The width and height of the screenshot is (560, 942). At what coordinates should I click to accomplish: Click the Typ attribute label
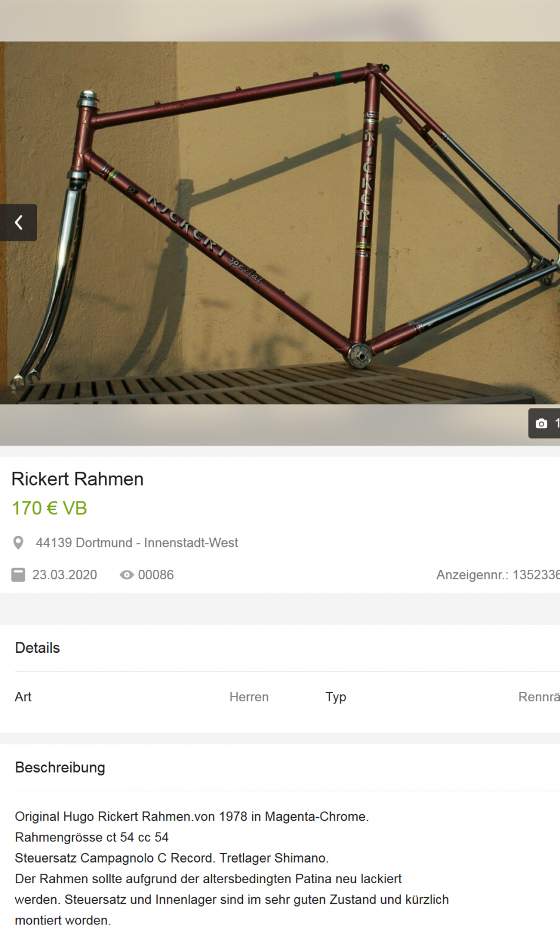[x=336, y=697]
